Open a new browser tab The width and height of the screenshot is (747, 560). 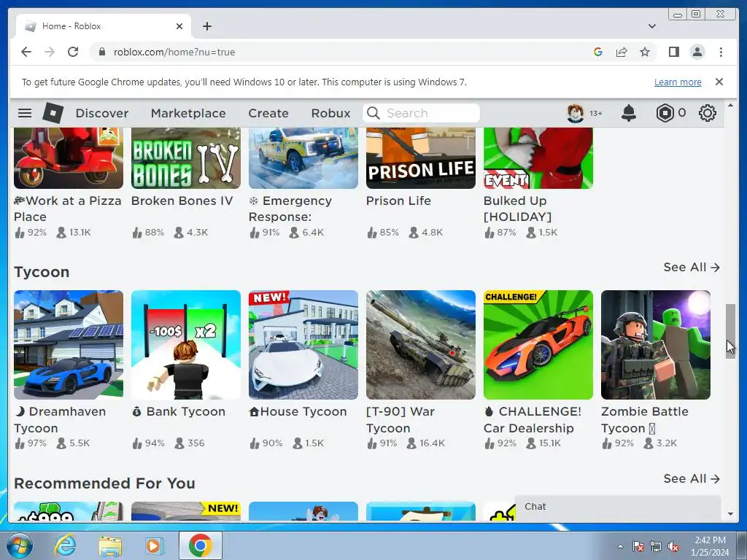[x=206, y=26]
